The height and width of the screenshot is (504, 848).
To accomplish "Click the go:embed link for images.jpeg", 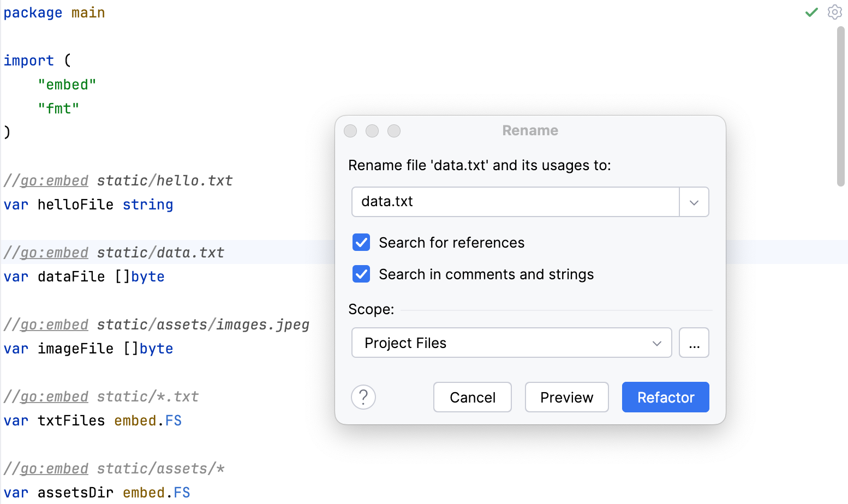I will click(x=53, y=324).
